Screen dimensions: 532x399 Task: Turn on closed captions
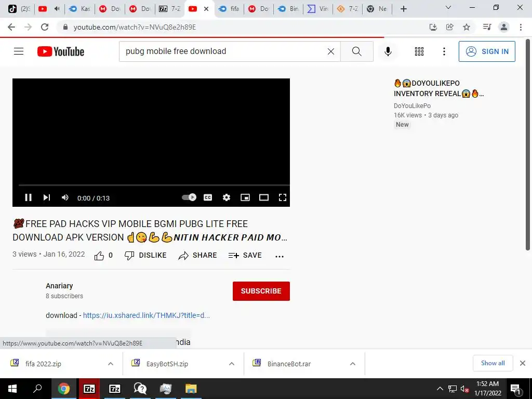tap(208, 197)
